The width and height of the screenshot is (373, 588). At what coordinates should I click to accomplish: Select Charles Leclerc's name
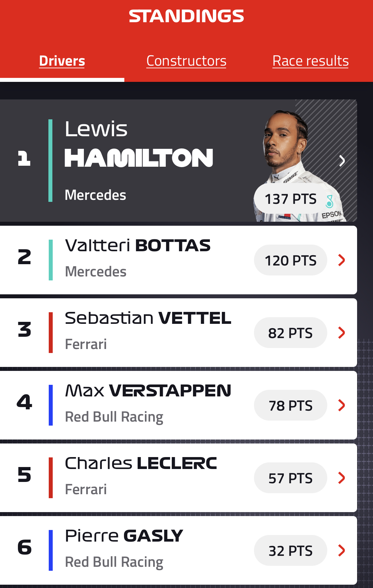[x=141, y=463]
